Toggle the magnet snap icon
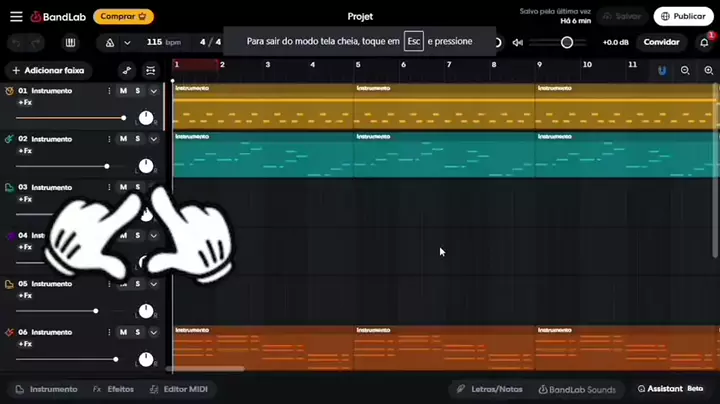This screenshot has width=720, height=404. pyautogui.click(x=662, y=70)
